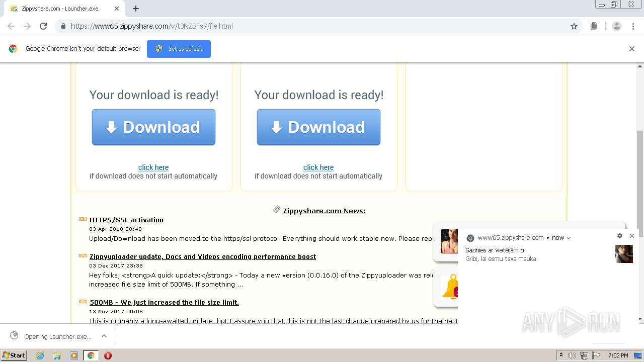The width and height of the screenshot is (644, 362).
Task: Set Chrome as default browser
Action: (179, 49)
